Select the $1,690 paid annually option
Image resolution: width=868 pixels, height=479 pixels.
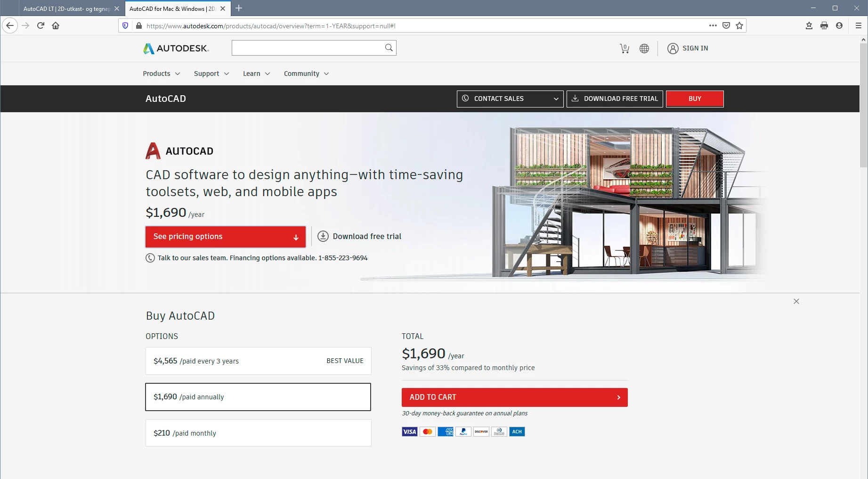pos(258,397)
